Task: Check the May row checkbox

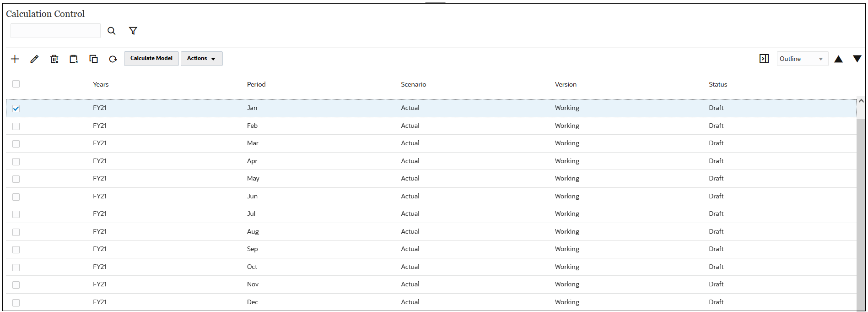Action: (16, 179)
